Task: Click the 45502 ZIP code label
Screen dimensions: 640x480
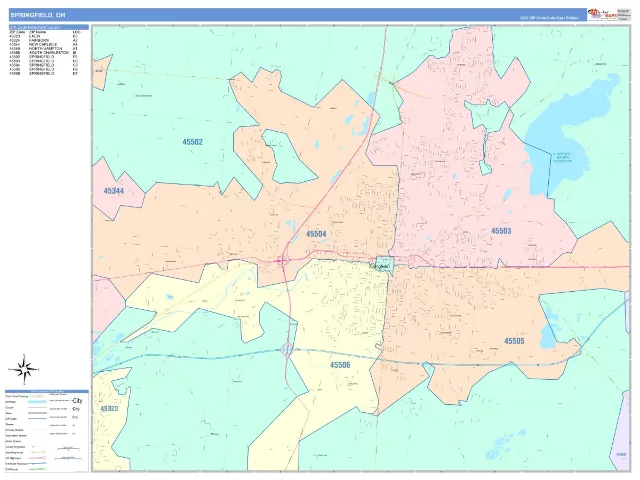Action: click(193, 142)
